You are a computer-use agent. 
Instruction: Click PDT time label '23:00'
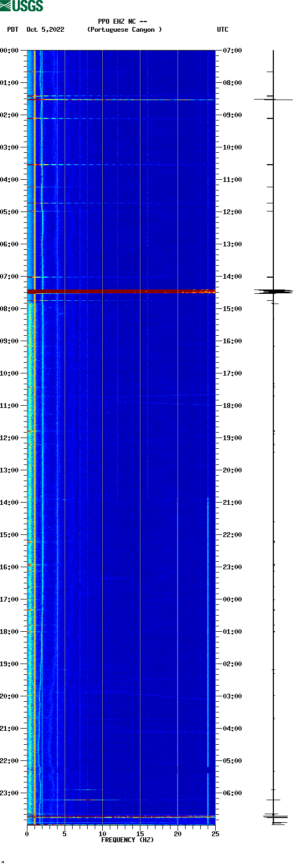pyautogui.click(x=9, y=793)
